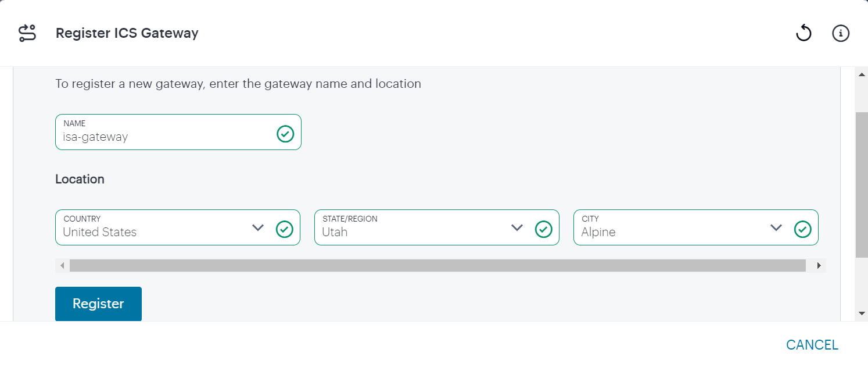Click the green validation check on State/Region field

coord(544,230)
